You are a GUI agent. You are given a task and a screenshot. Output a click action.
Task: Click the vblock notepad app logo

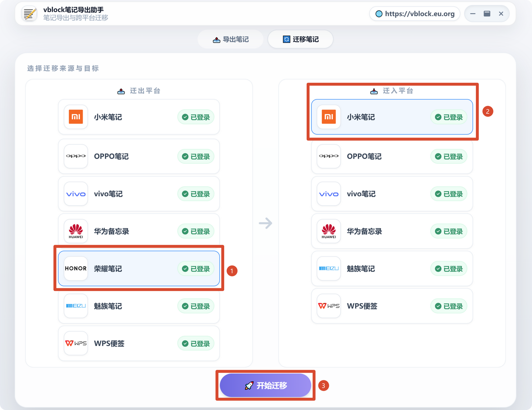click(x=30, y=14)
